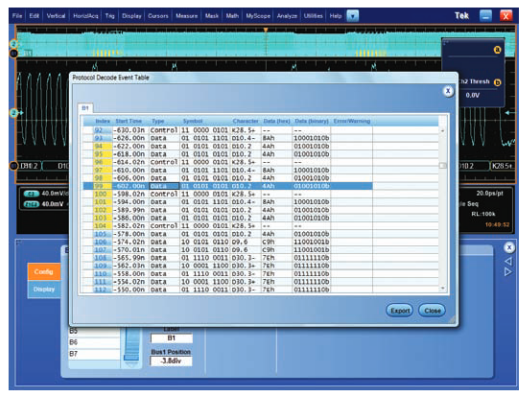Close the Protocol Decode Event Table with X
528x399 pixels.
point(448,91)
